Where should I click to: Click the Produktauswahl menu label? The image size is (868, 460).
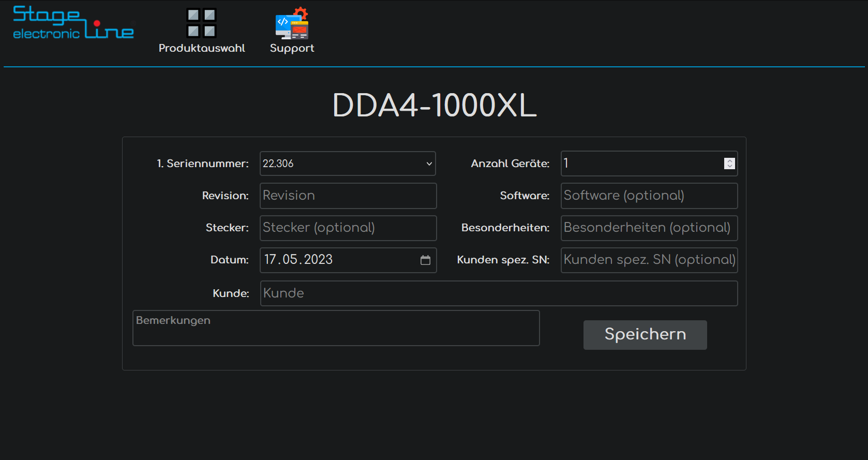pos(202,48)
